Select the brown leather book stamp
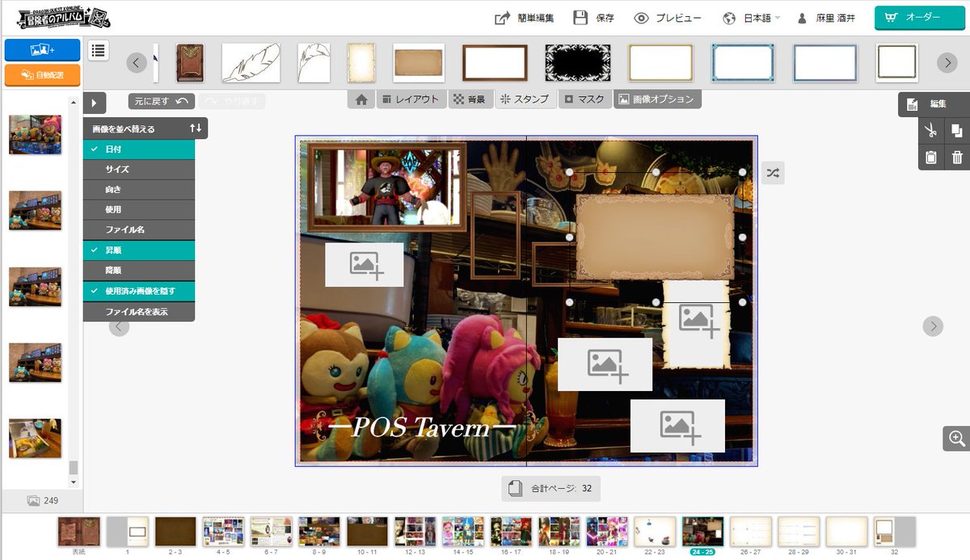Screen dimensions: 970x560 tap(190, 63)
